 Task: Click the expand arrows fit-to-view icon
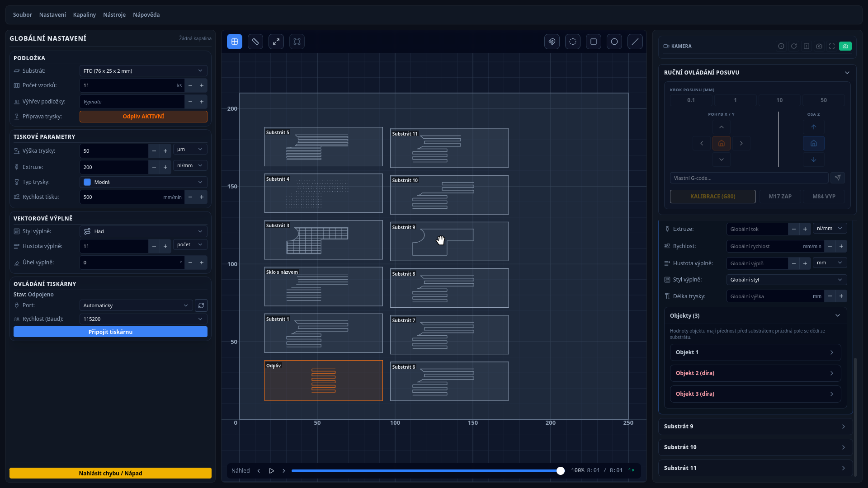point(276,42)
